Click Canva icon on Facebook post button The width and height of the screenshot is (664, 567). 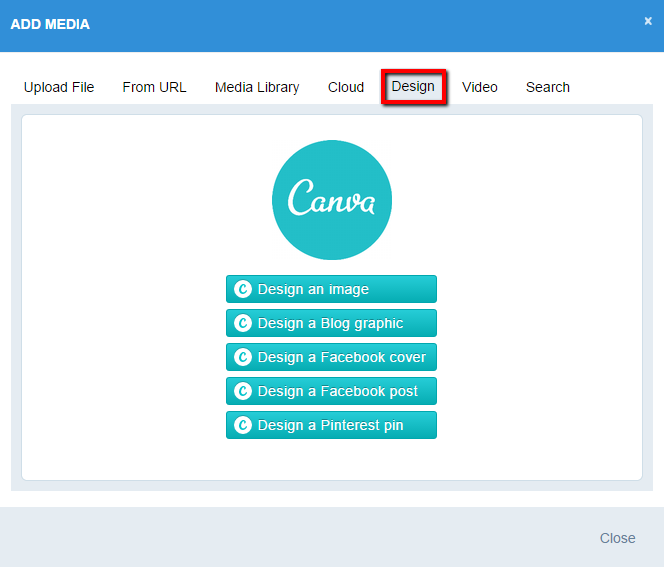243,391
